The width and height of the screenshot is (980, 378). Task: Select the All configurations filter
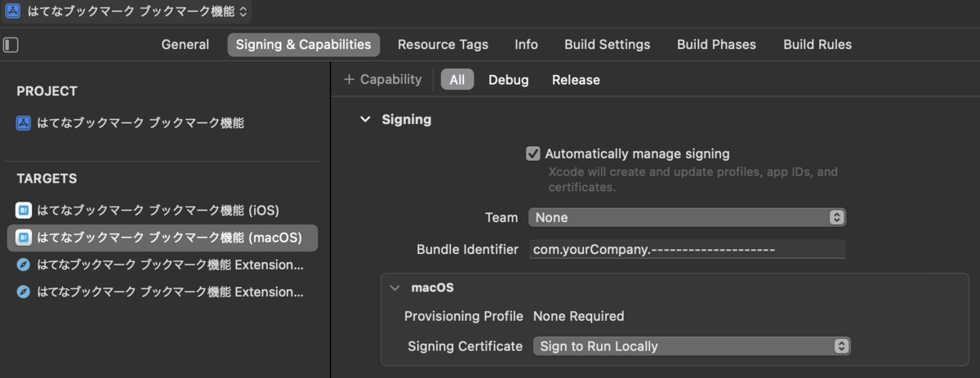tap(457, 79)
